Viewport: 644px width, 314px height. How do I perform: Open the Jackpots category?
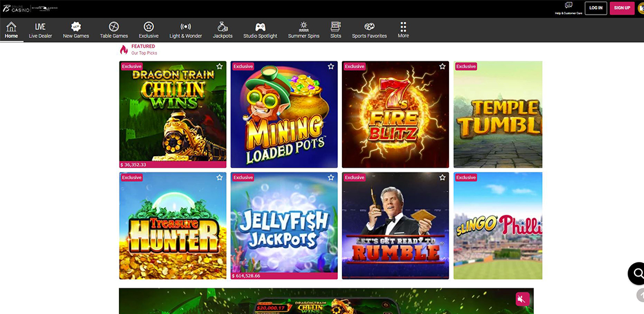point(222,30)
